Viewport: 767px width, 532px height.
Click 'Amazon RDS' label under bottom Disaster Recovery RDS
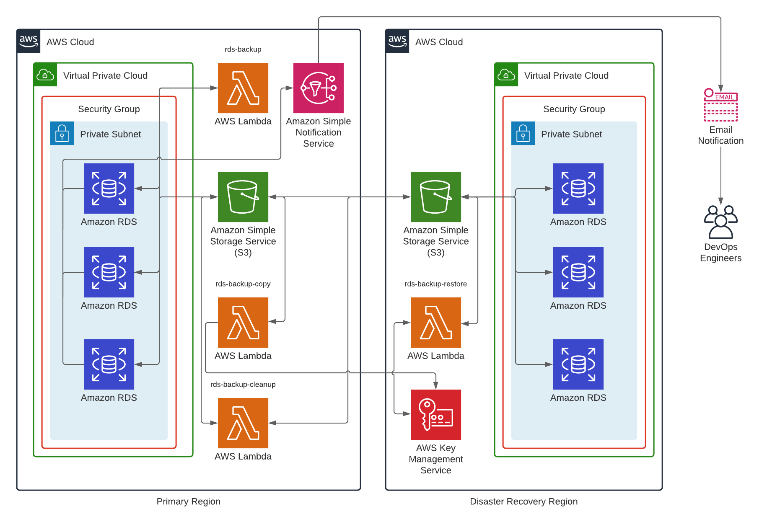click(x=578, y=398)
